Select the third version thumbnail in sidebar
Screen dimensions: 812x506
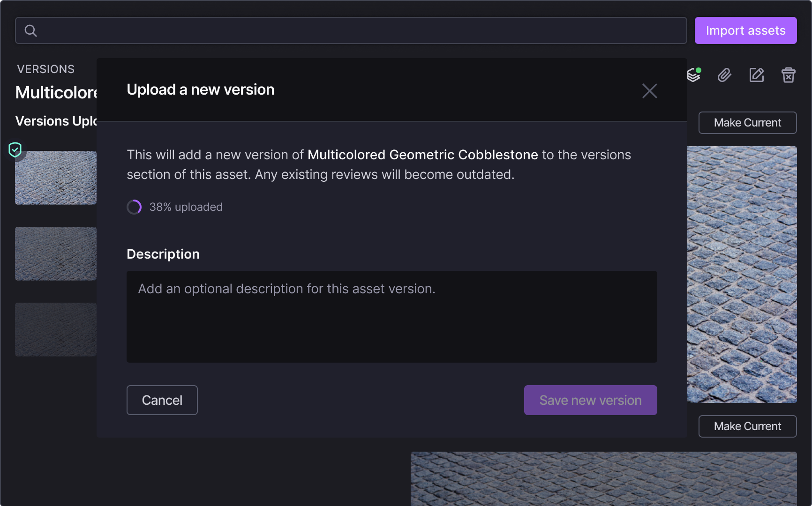click(55, 329)
